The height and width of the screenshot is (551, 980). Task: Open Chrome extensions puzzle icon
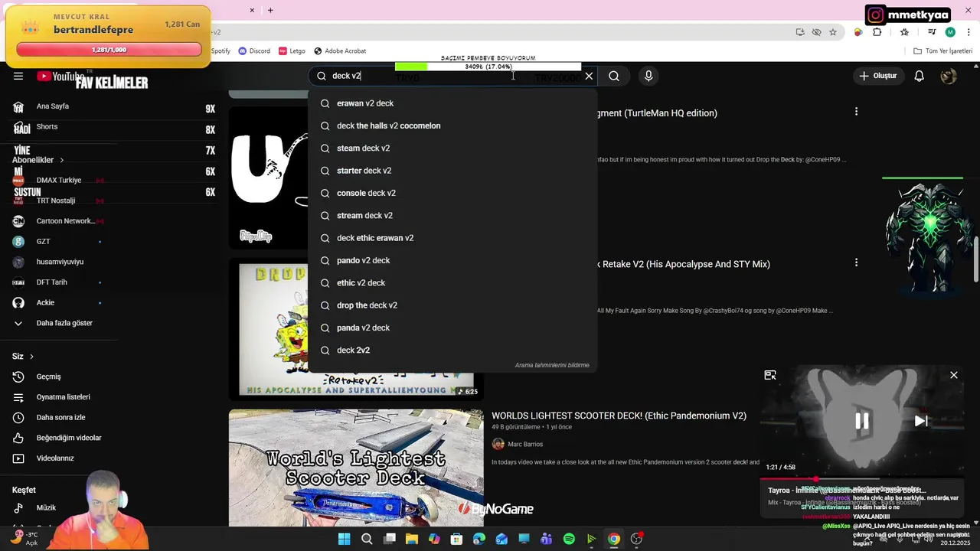tap(877, 32)
